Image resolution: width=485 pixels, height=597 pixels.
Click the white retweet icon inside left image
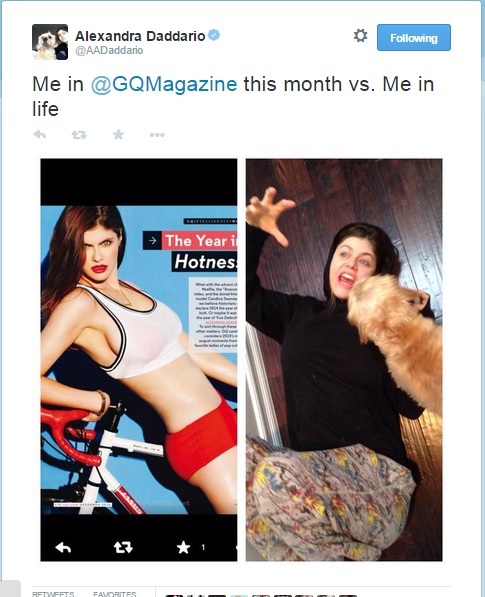click(123, 548)
